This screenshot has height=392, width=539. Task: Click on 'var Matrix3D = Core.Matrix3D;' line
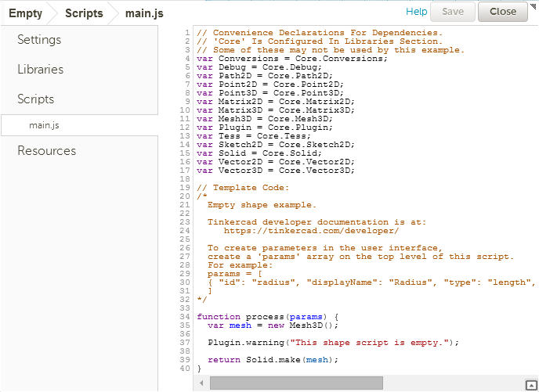[x=276, y=110]
